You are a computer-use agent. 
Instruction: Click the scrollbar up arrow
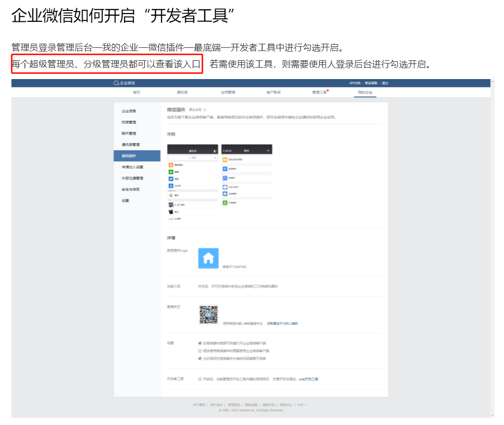pyautogui.click(x=493, y=82)
